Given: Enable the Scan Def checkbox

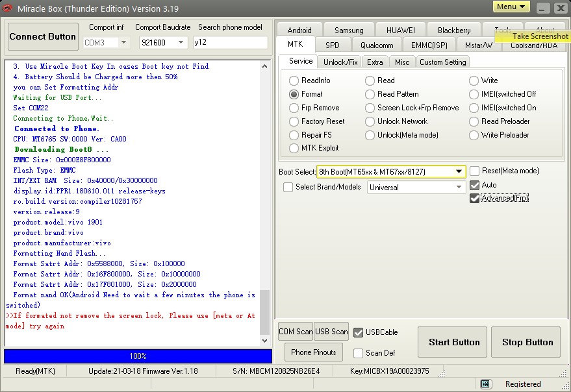Looking at the screenshot, I should coord(359,353).
